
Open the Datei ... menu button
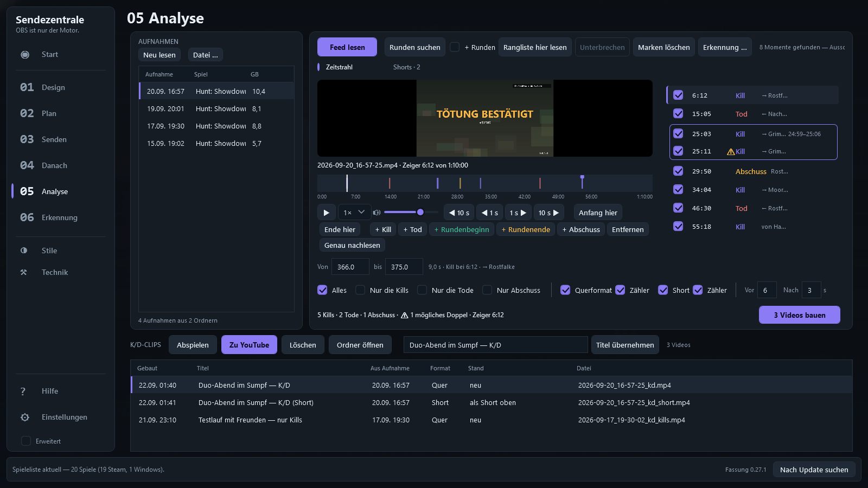pyautogui.click(x=206, y=55)
